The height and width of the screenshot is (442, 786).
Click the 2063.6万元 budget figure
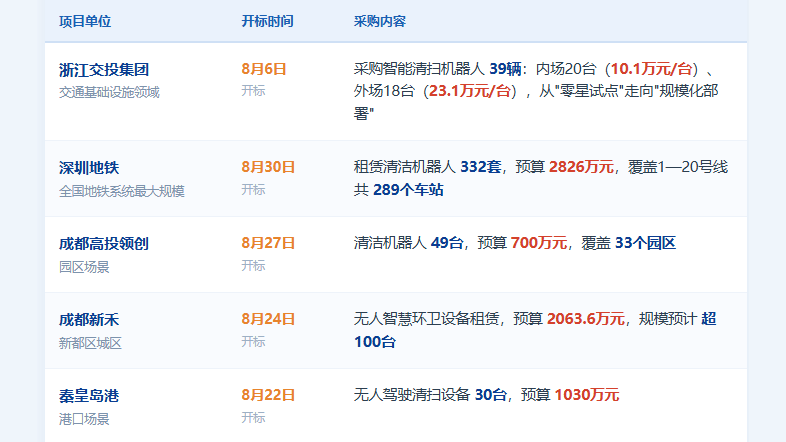586,319
